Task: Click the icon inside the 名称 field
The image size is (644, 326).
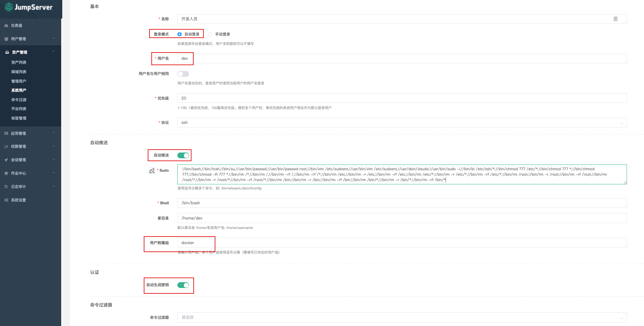Action: [615, 19]
